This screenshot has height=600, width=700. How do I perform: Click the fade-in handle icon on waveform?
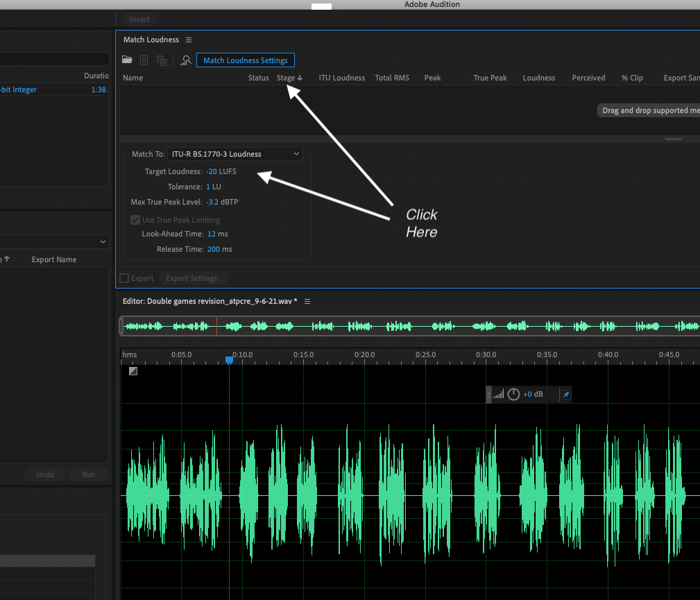coord(133,371)
